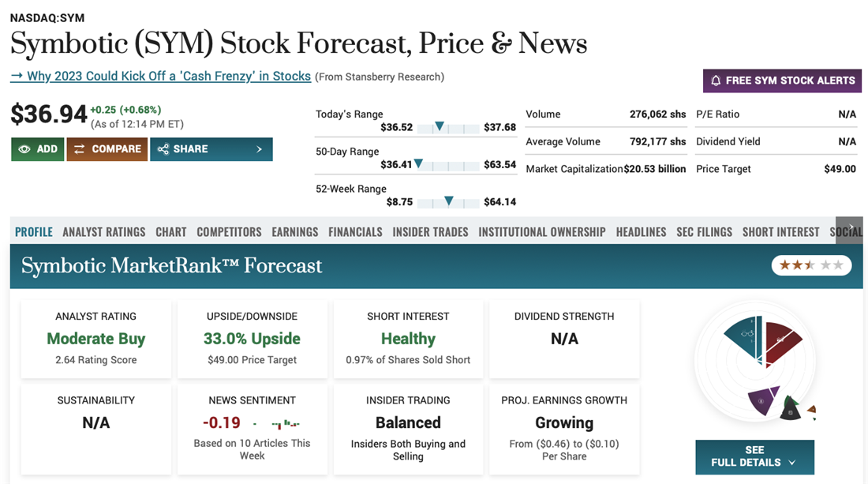Click the News Sentiment mini chart

[285, 423]
